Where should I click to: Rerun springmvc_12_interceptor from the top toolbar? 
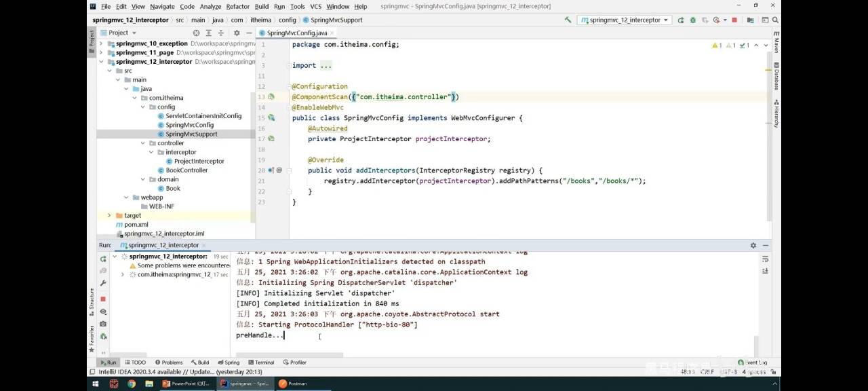pos(681,20)
